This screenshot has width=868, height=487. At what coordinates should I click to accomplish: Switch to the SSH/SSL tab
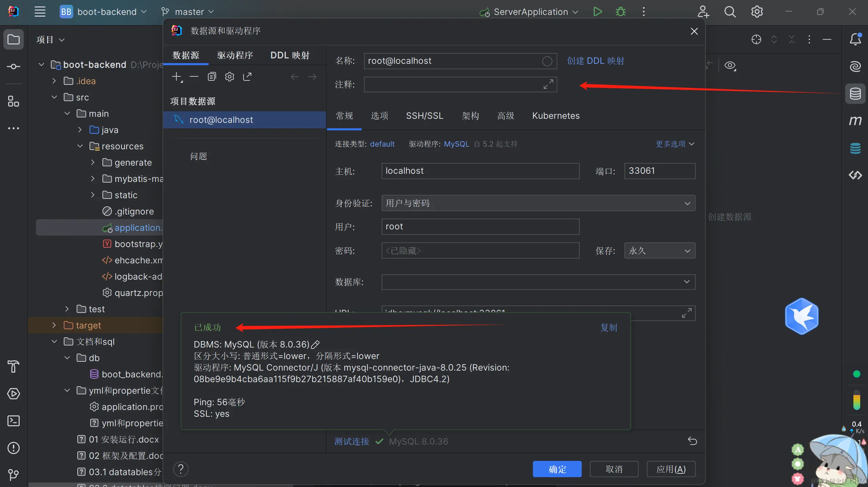pos(424,116)
